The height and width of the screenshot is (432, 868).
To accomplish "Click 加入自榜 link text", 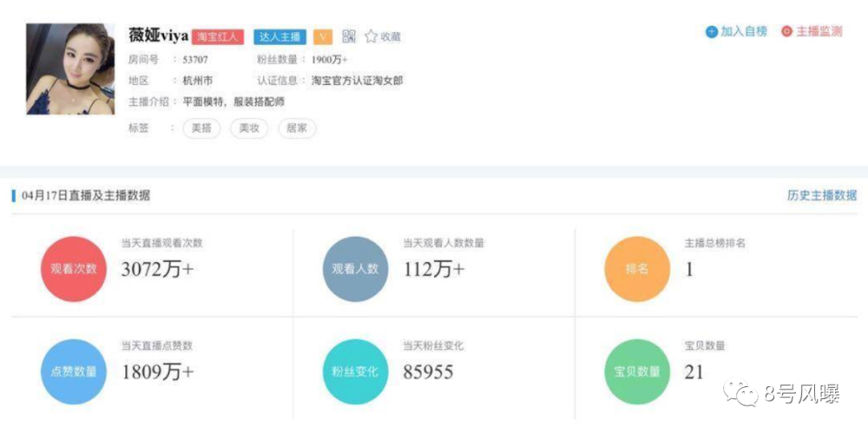I will click(744, 32).
